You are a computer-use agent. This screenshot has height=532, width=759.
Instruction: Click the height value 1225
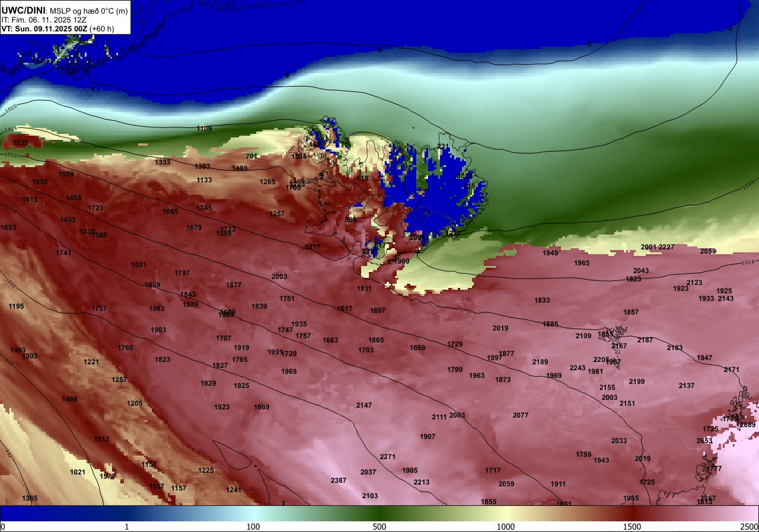click(206, 470)
